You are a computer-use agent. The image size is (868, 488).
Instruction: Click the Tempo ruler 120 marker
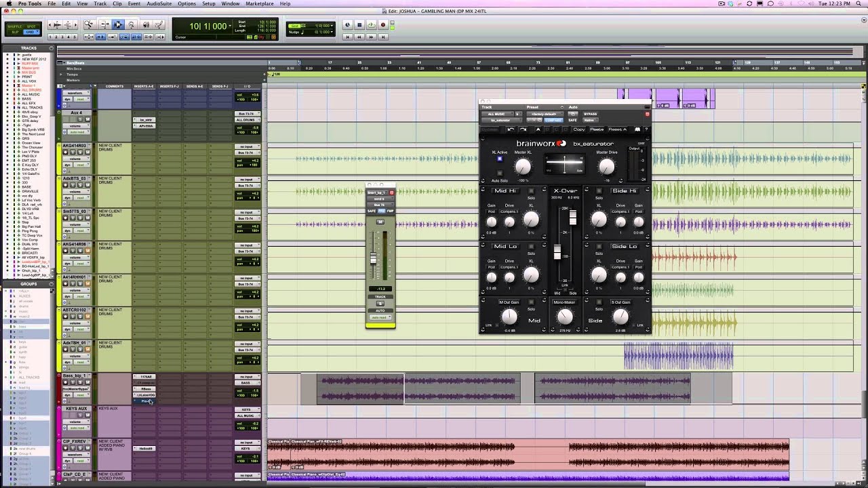point(276,75)
